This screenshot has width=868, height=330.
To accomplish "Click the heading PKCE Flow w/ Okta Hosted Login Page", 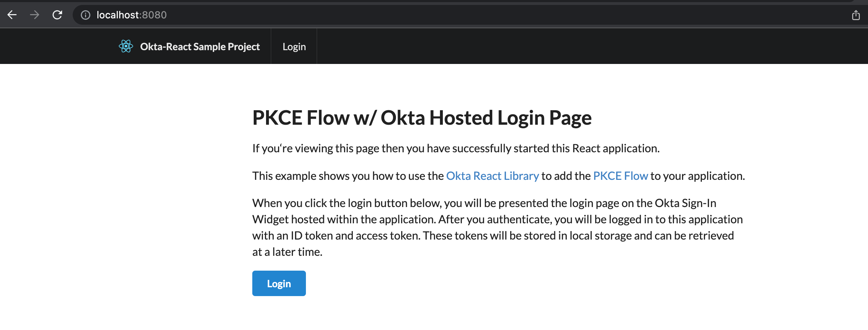I will tap(422, 118).
